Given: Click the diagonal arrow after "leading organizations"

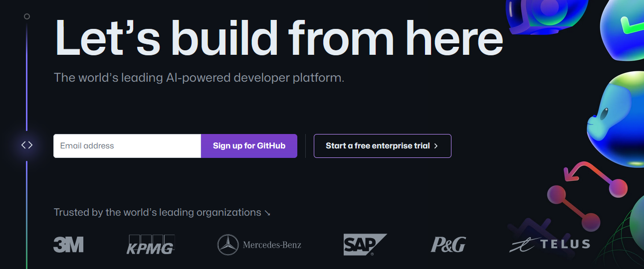Looking at the screenshot, I should click(x=267, y=213).
